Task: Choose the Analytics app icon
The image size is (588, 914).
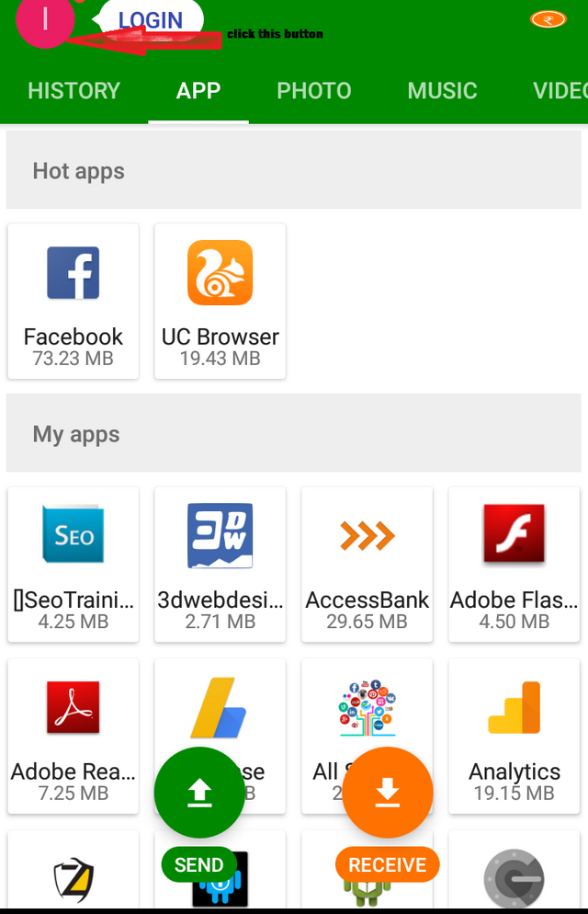Action: (514, 707)
